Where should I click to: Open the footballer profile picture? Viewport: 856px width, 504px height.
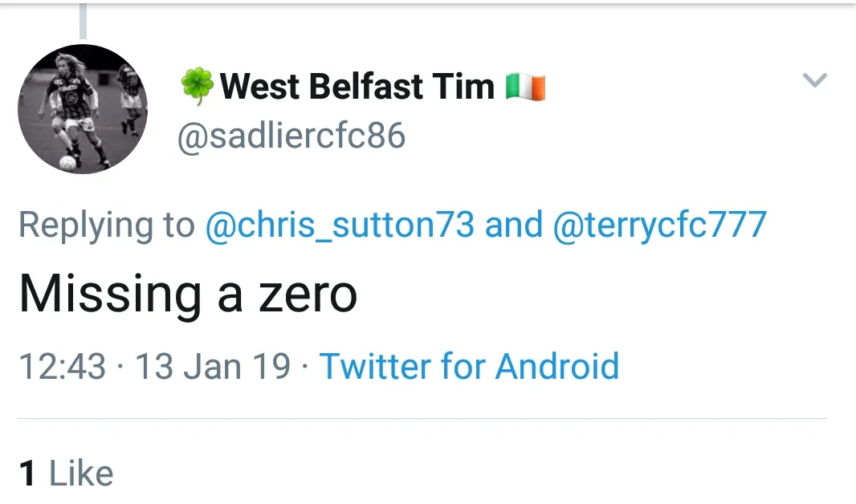point(83,109)
